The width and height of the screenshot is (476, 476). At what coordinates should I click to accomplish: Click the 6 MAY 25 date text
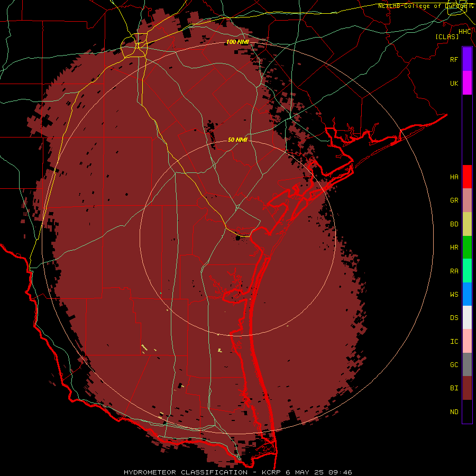305,472
